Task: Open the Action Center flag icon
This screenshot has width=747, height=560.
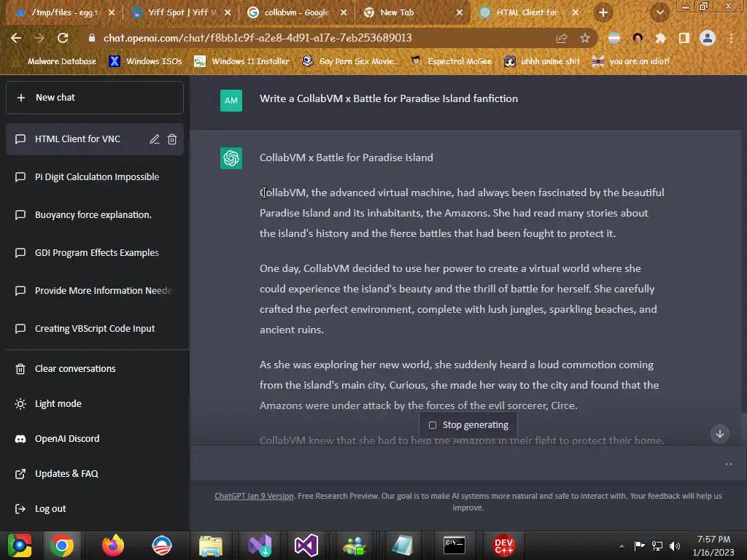Action: [x=639, y=545]
